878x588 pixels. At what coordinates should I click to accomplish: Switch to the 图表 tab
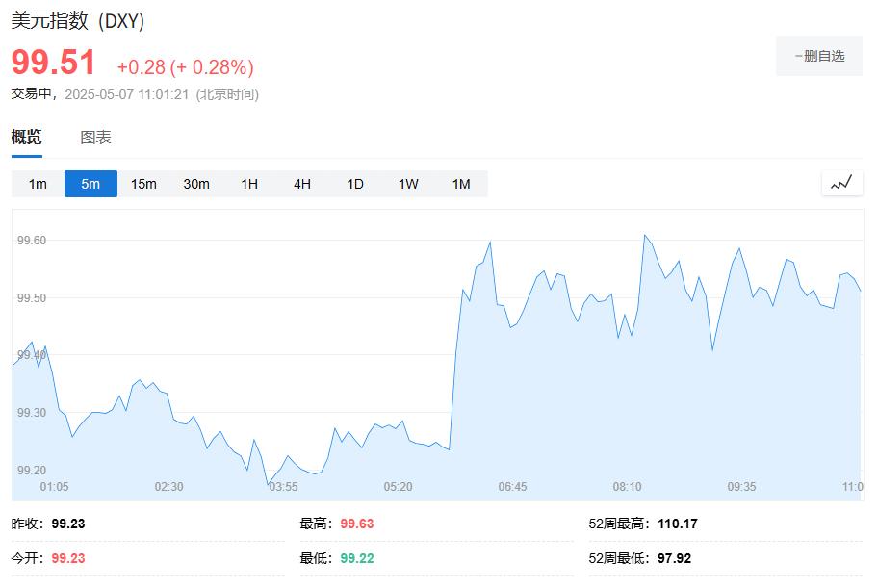tap(93, 137)
